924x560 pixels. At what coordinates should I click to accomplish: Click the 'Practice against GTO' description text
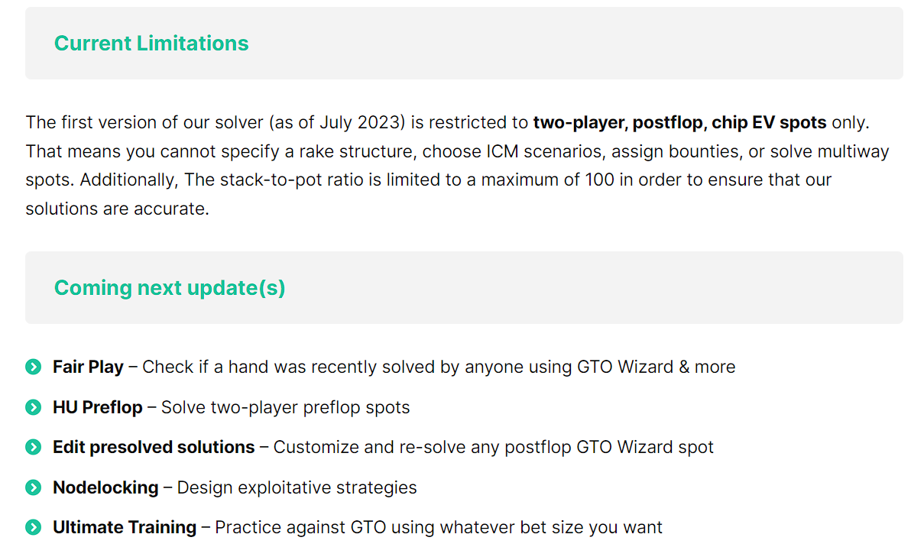pos(439,527)
